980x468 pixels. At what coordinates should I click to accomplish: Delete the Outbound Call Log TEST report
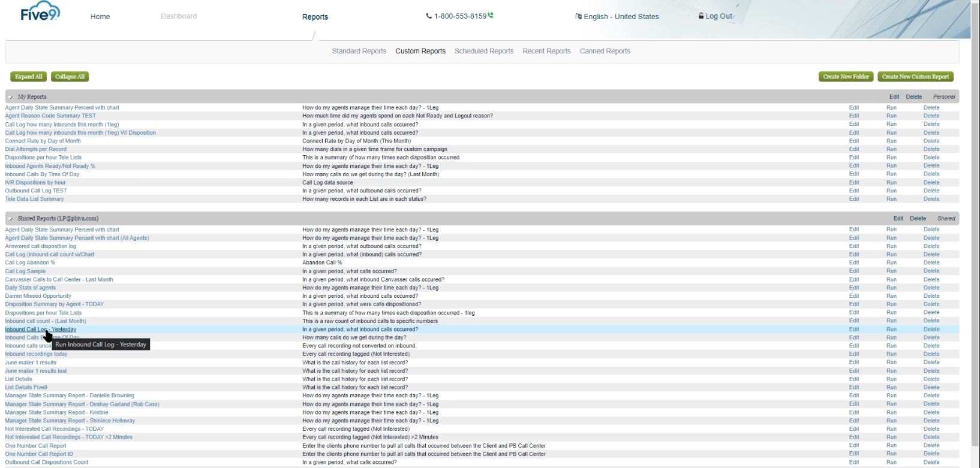point(931,191)
